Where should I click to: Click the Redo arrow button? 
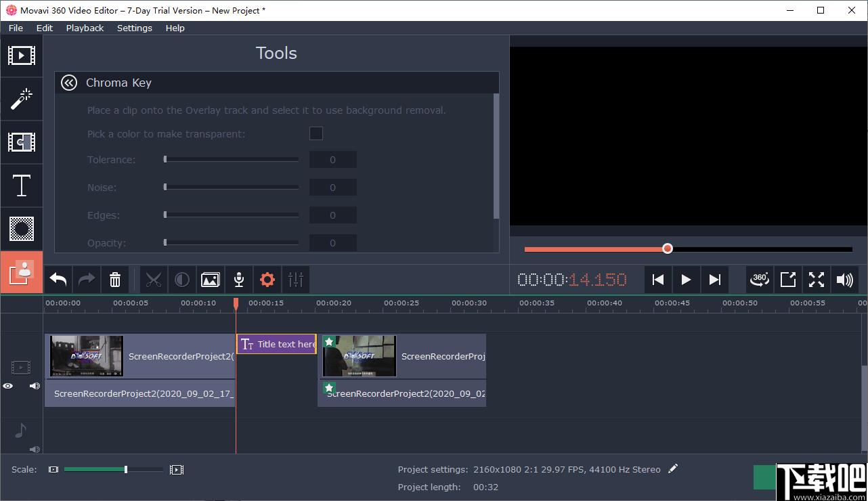click(x=87, y=280)
